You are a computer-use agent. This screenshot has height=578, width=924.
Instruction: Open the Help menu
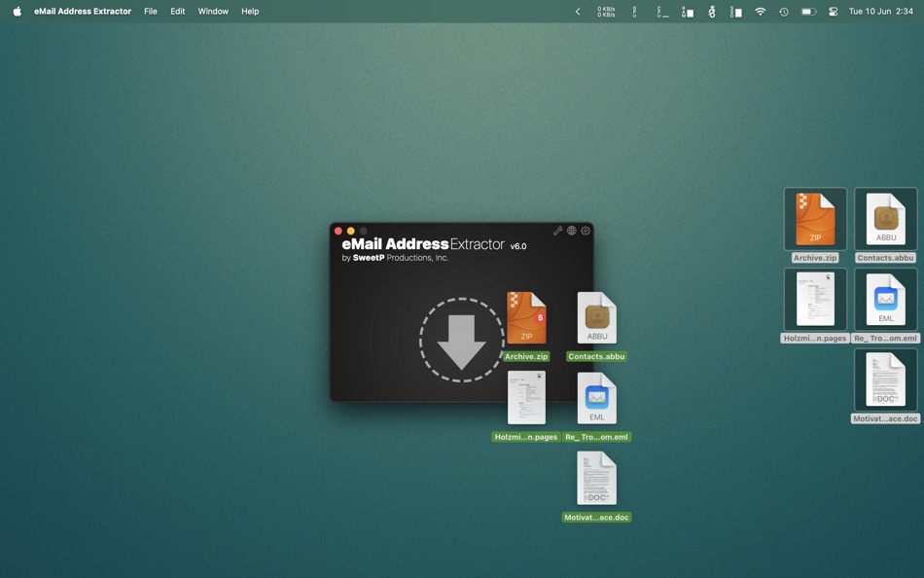[x=250, y=12]
